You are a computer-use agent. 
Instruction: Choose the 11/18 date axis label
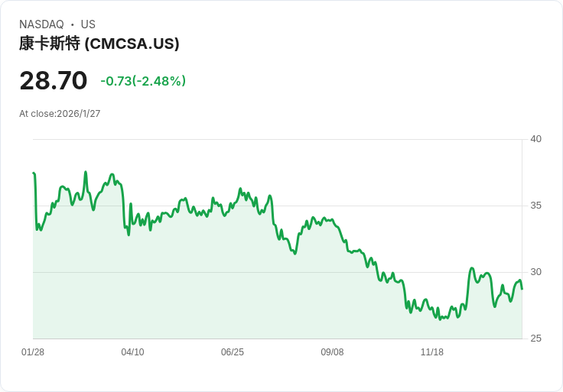(x=432, y=352)
